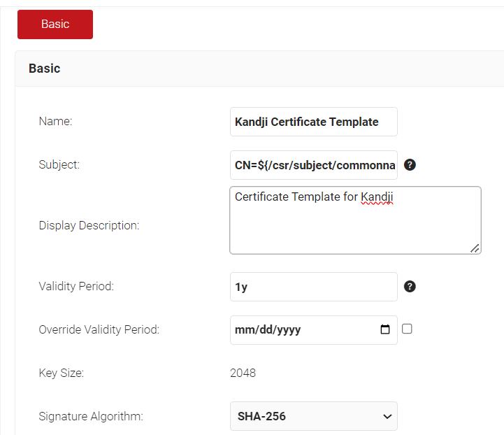Image resolution: width=504 pixels, height=435 pixels.
Task: Focus the Name text field
Action: pos(313,122)
